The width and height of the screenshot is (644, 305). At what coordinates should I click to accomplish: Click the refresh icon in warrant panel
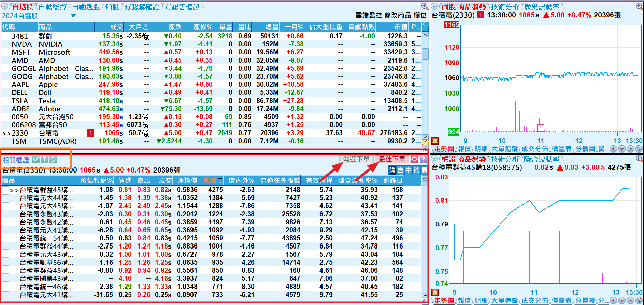[53, 159]
